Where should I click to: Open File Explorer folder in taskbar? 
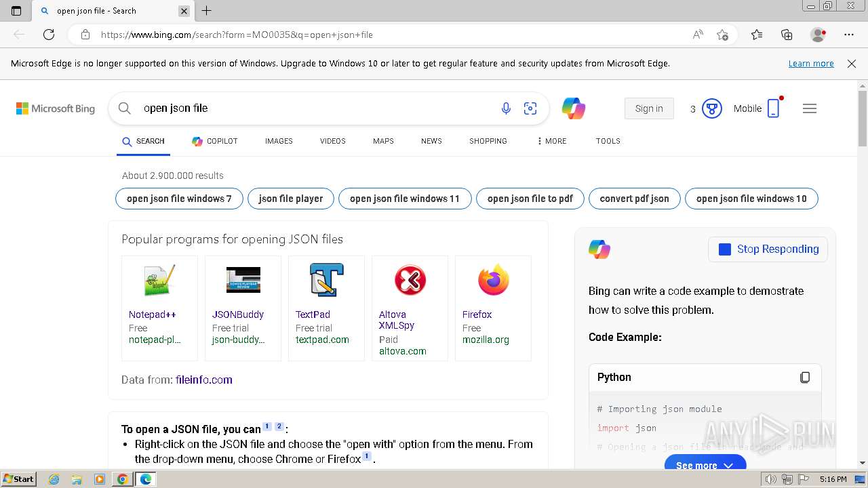[77, 479]
